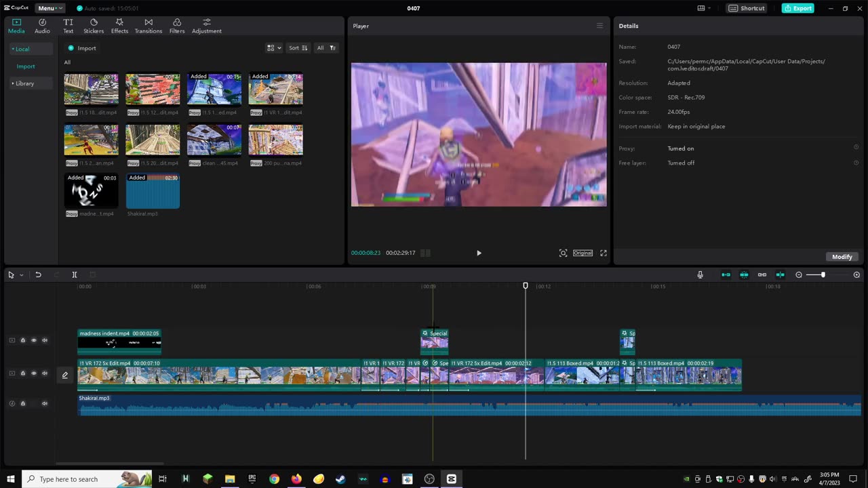868x488 pixels.
Task: Open the Effects tab
Action: pos(119,26)
